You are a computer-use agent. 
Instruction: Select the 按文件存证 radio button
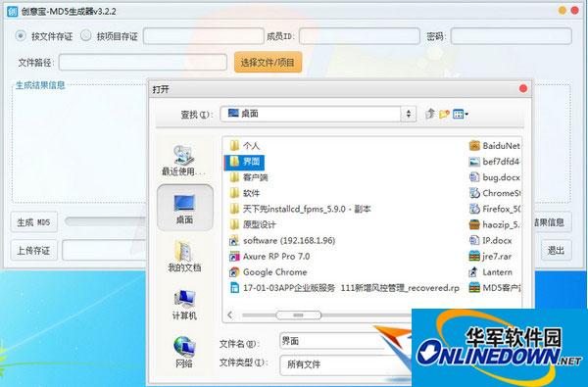coord(21,36)
